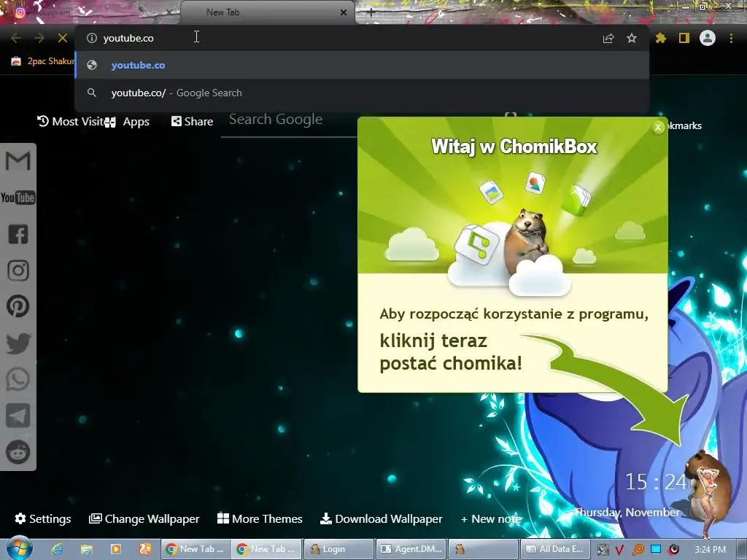
Task: Click the orange magnifier tray icon
Action: (x=638, y=550)
